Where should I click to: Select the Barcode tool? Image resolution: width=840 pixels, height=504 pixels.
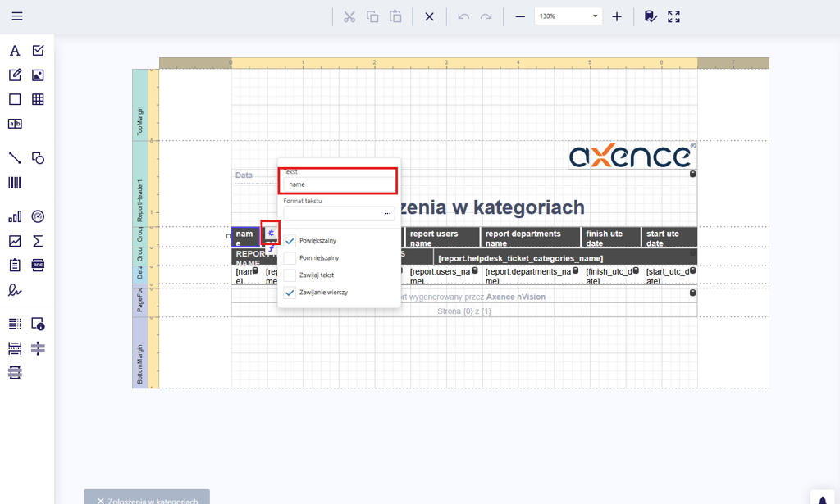click(15, 182)
